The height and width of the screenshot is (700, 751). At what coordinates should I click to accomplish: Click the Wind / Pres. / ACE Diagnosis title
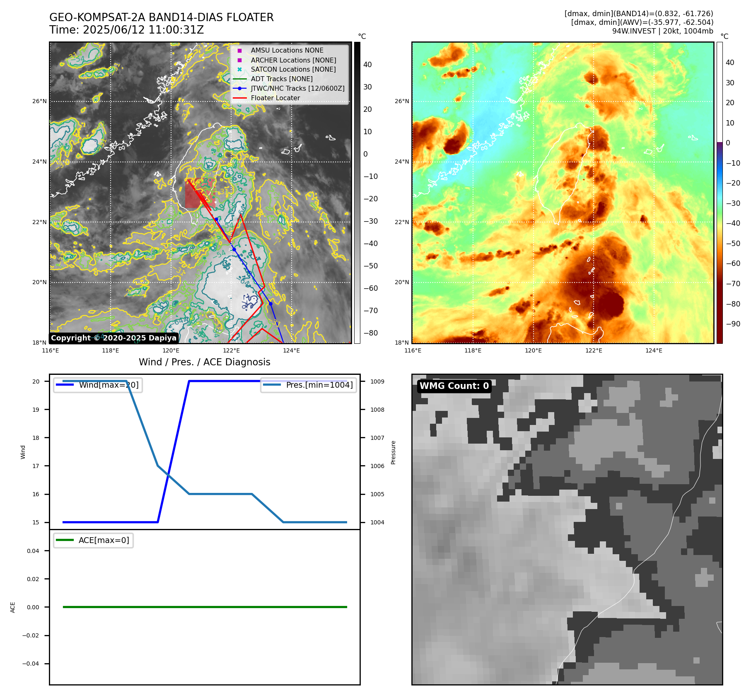(205, 362)
